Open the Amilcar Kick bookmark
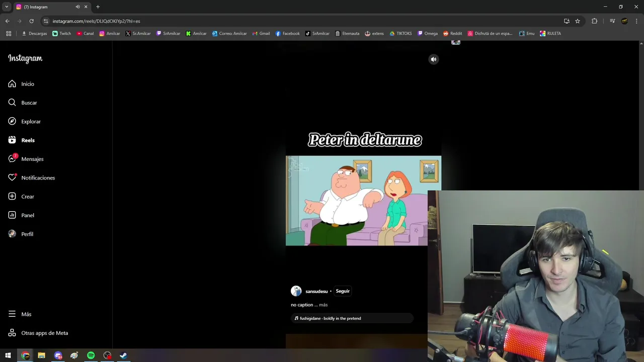Viewport: 644px width, 362px height. 196,34
